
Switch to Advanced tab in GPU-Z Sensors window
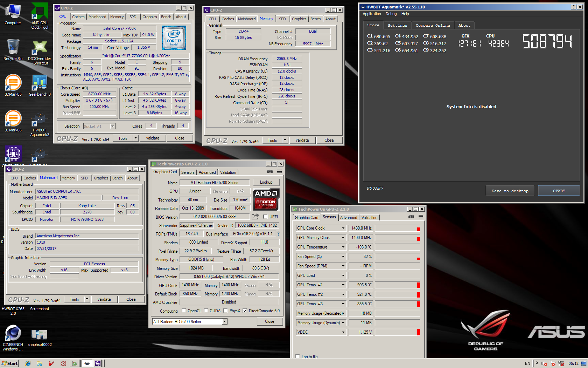pos(349,218)
